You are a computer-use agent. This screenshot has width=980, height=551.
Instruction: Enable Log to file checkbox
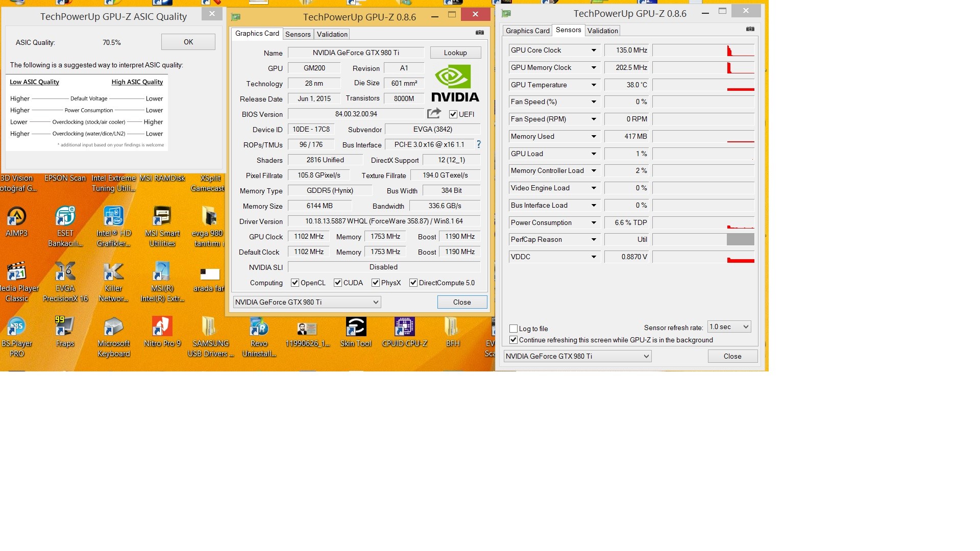point(513,329)
